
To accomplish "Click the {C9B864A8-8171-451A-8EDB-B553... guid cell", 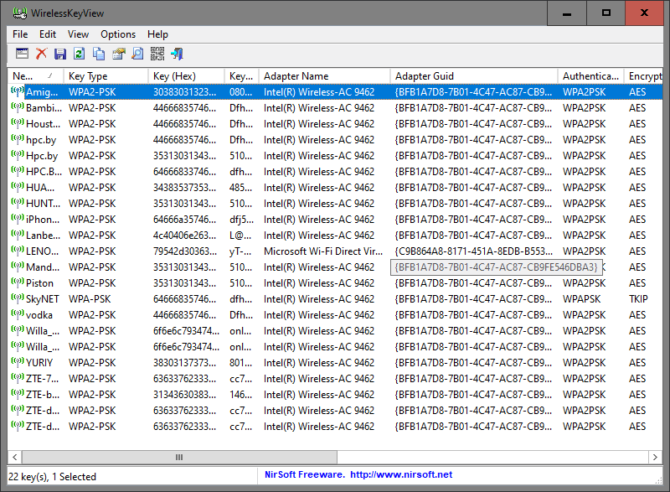I will click(473, 251).
